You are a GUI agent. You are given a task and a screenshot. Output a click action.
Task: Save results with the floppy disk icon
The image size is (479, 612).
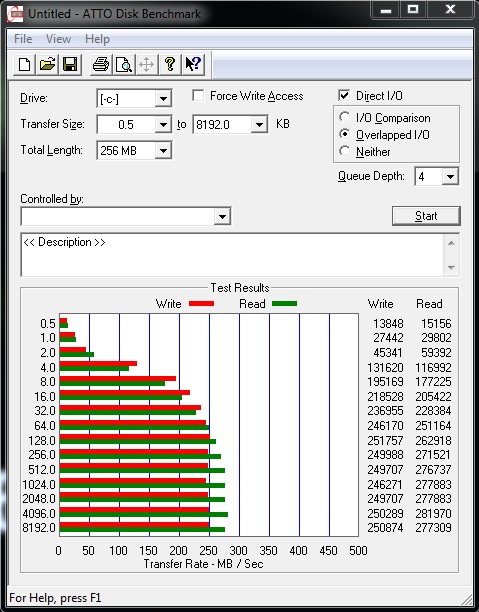(70, 64)
